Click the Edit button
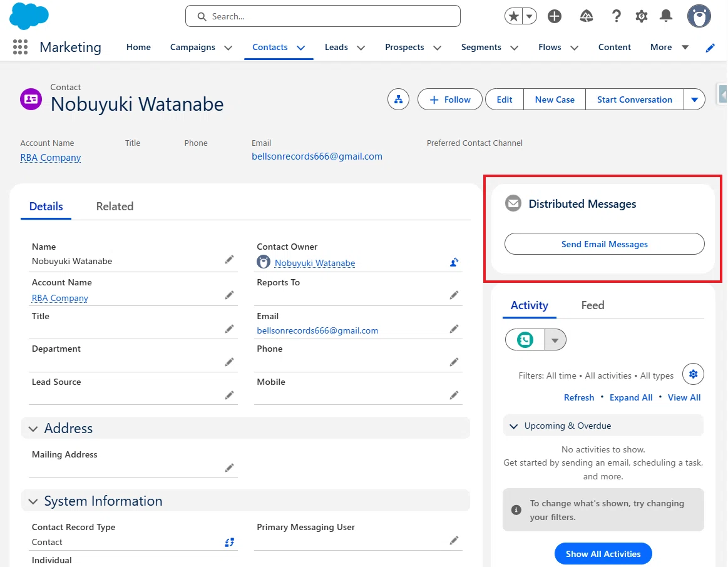 504,100
